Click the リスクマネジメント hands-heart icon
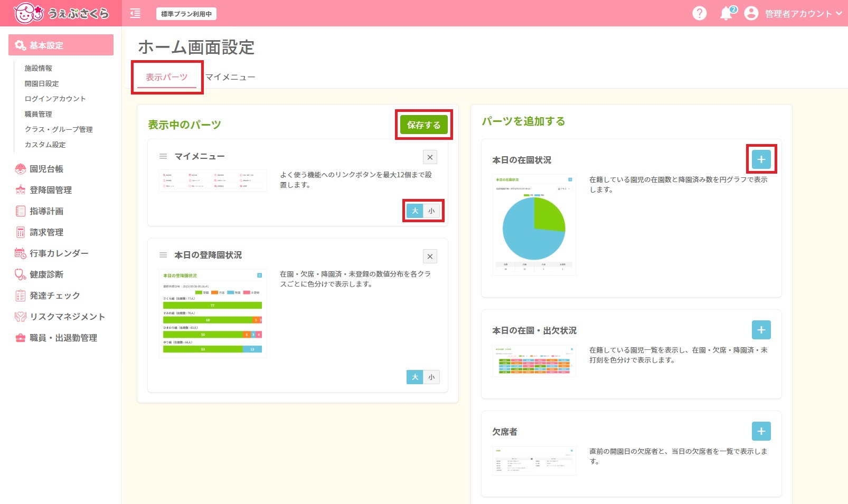The height and width of the screenshot is (504, 848). [20, 317]
